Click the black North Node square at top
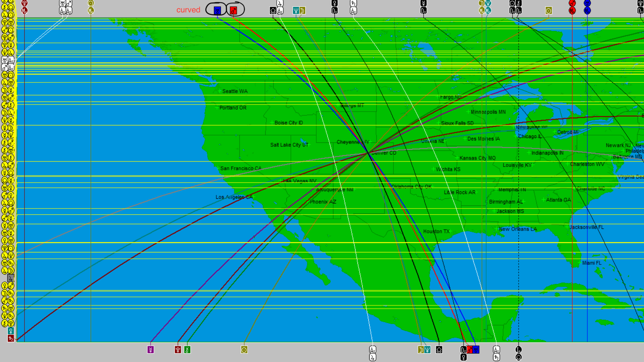This screenshot has width=644, height=362. pos(273,11)
